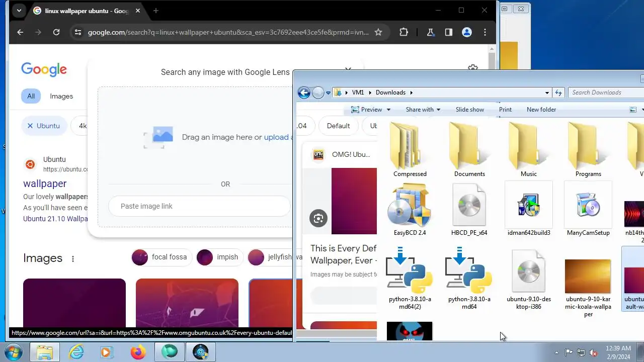Open three-dot options beside Images heading
Screen dimensions: 644x362
[73, 259]
